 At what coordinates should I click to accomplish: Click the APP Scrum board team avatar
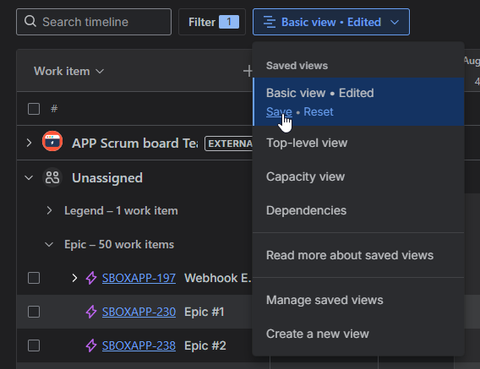pyautogui.click(x=52, y=141)
